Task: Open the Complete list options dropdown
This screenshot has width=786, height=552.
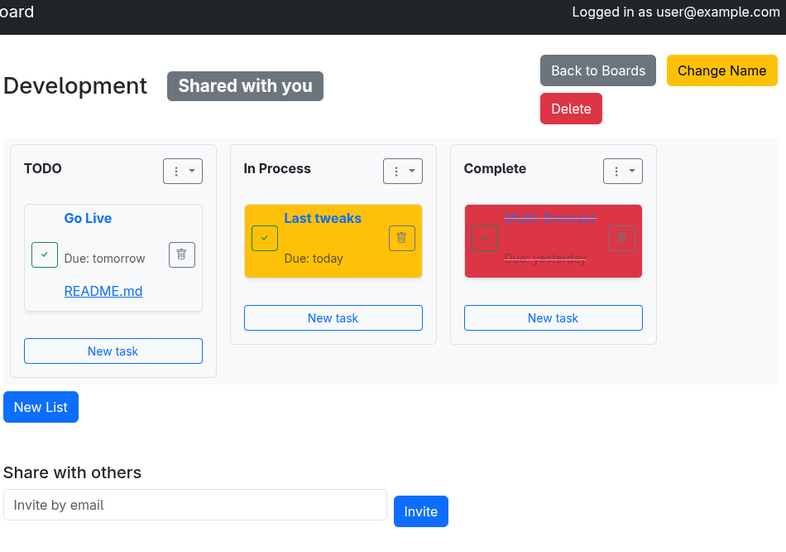Action: tap(622, 171)
